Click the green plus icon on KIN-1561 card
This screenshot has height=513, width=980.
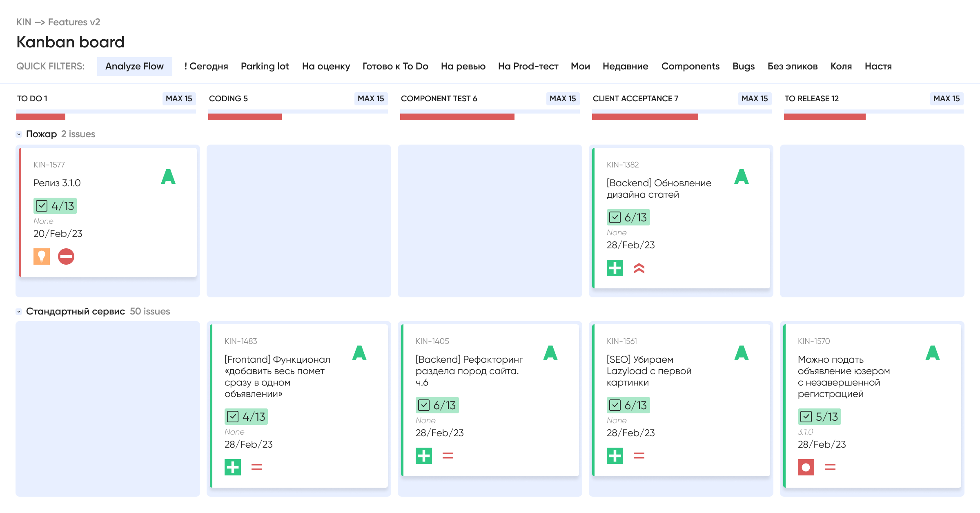coord(615,456)
